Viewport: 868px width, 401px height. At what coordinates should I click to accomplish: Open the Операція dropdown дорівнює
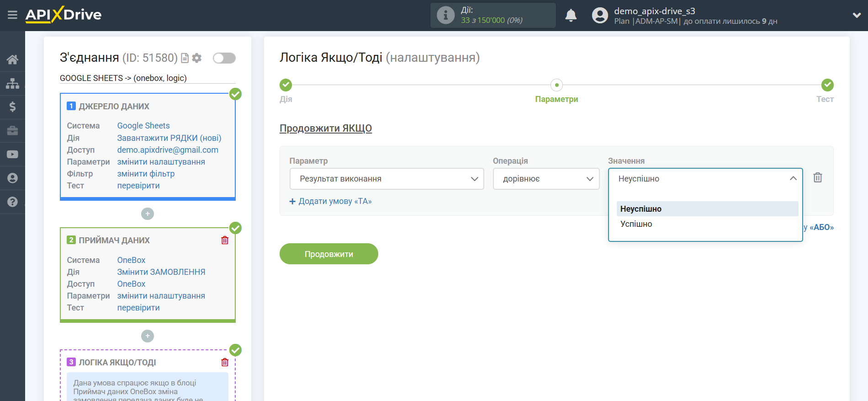click(x=546, y=179)
